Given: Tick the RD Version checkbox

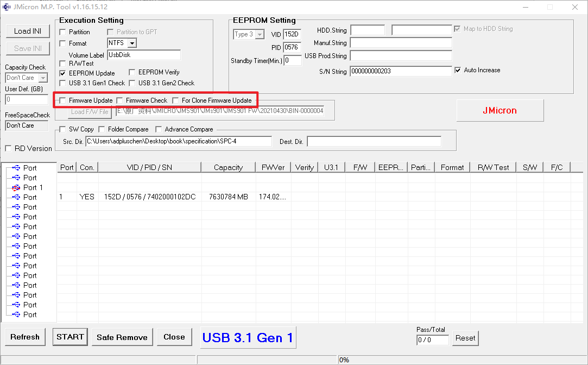Looking at the screenshot, I should pyautogui.click(x=8, y=148).
